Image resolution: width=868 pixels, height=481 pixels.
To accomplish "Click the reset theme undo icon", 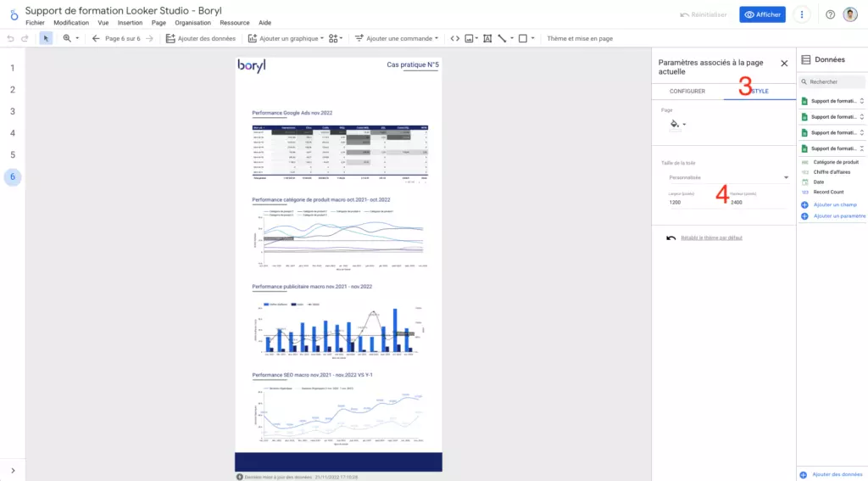I will pyautogui.click(x=671, y=238).
